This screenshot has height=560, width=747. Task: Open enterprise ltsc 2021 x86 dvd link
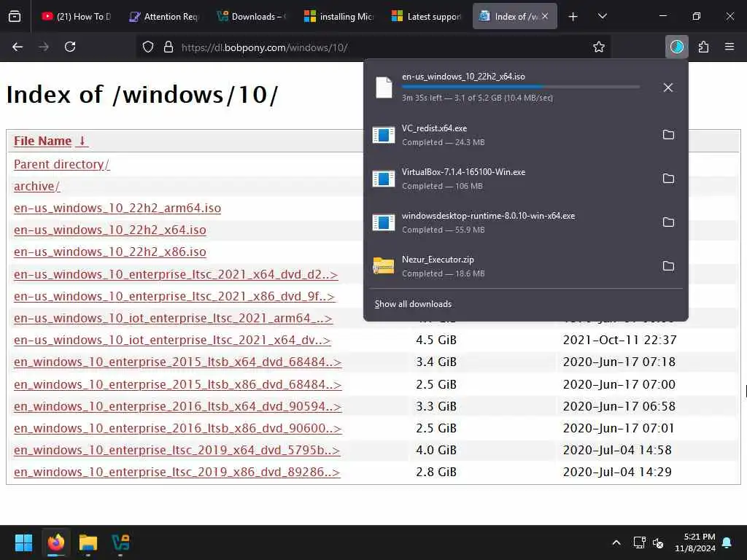click(174, 296)
